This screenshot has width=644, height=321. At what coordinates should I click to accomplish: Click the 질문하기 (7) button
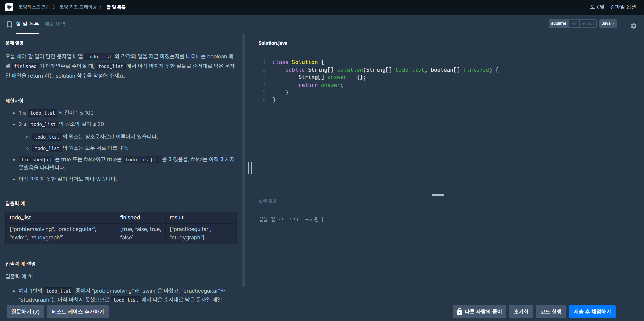pos(25,312)
